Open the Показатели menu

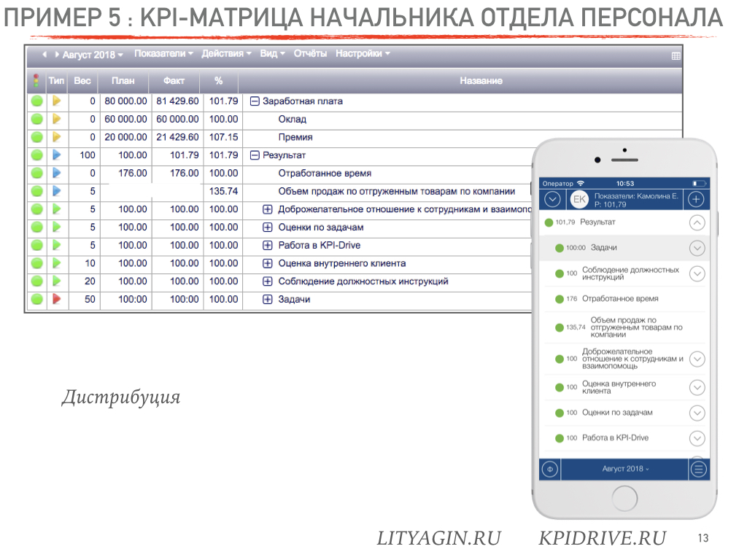pyautogui.click(x=163, y=54)
